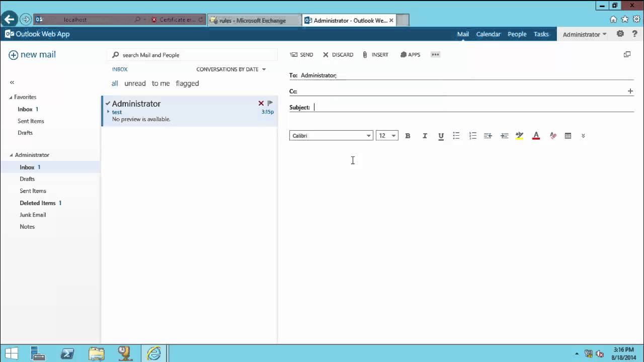Switch to Tasks

click(541, 34)
